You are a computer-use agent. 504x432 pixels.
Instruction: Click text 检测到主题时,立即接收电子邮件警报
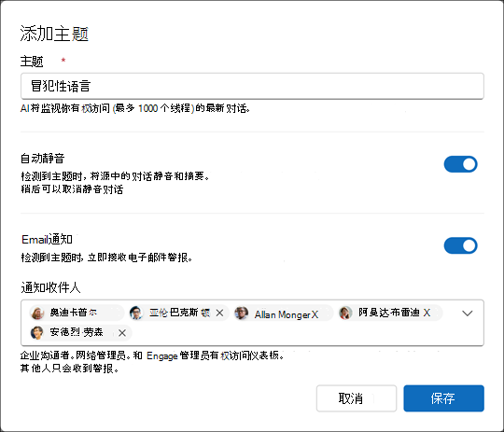[x=106, y=258]
